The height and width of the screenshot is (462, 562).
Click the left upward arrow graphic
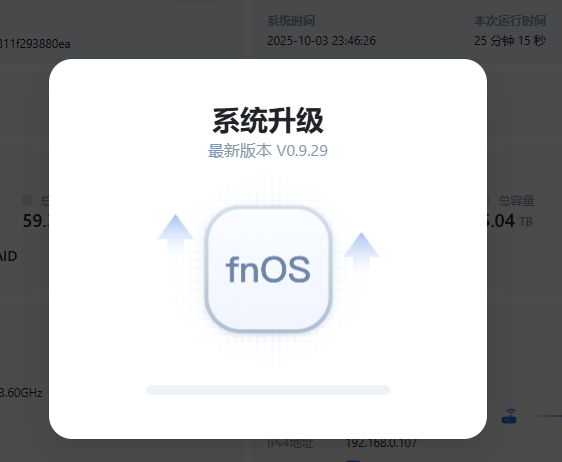coord(175,234)
